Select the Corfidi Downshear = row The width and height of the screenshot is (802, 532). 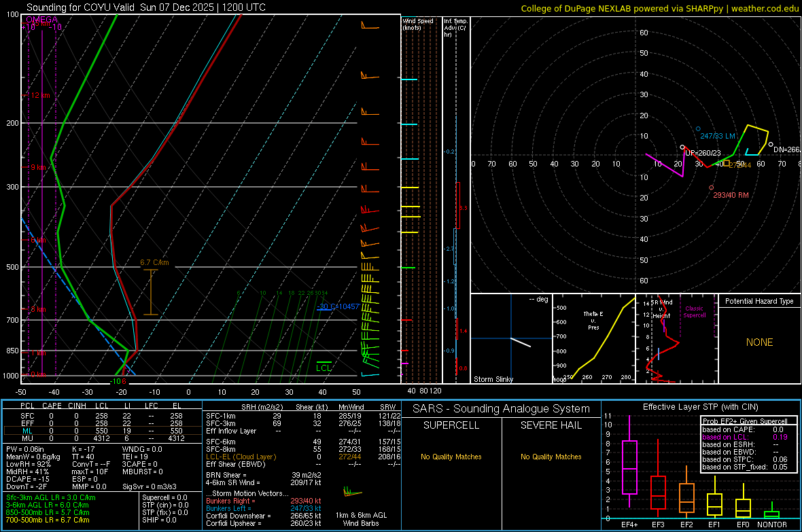click(x=264, y=516)
